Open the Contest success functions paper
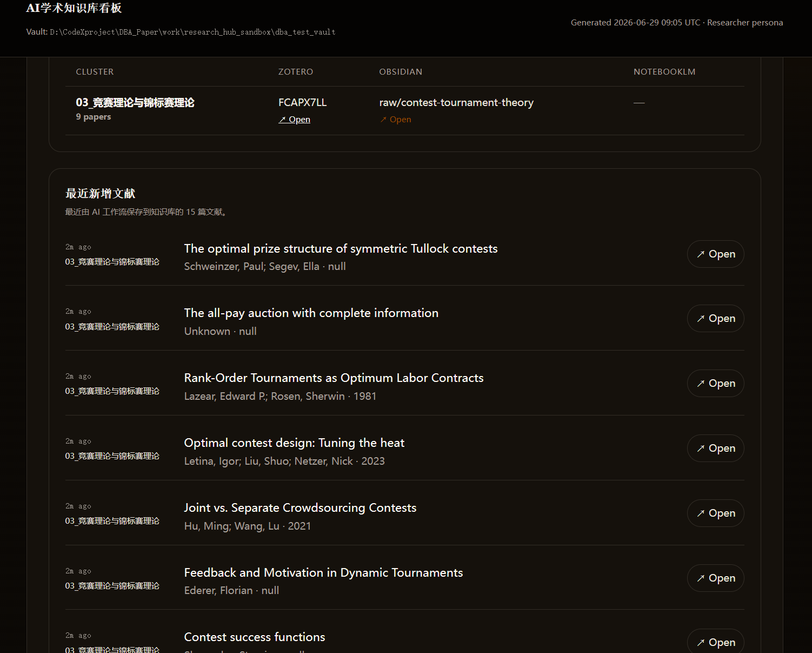Viewport: 812px width, 653px height. (x=715, y=642)
